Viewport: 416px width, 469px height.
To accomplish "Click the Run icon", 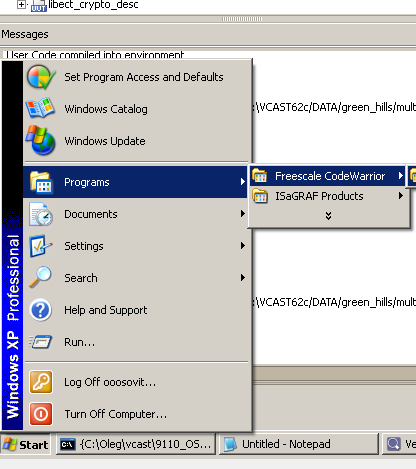I will pos(41,342).
